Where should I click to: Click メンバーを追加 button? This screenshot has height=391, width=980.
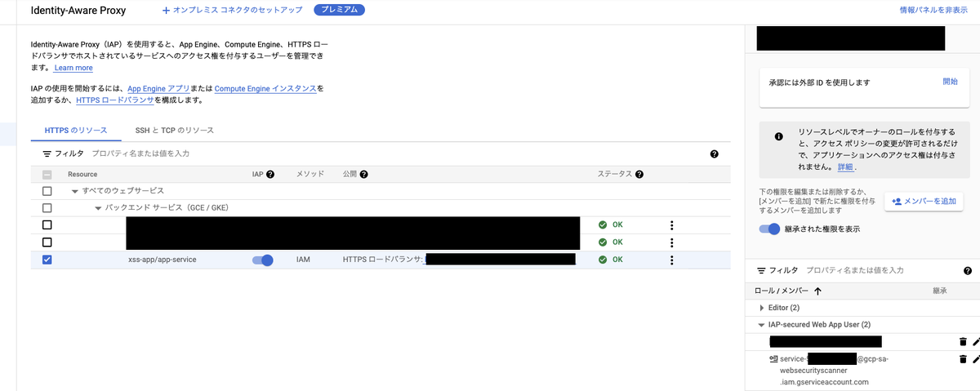(x=924, y=201)
